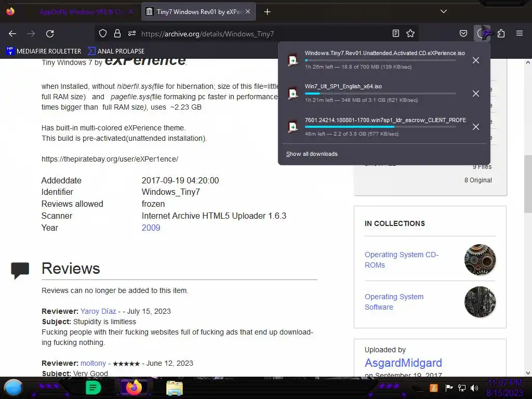532x399 pixels.
Task: Click the Reviews speech bubble icon
Action: pyautogui.click(x=20, y=270)
